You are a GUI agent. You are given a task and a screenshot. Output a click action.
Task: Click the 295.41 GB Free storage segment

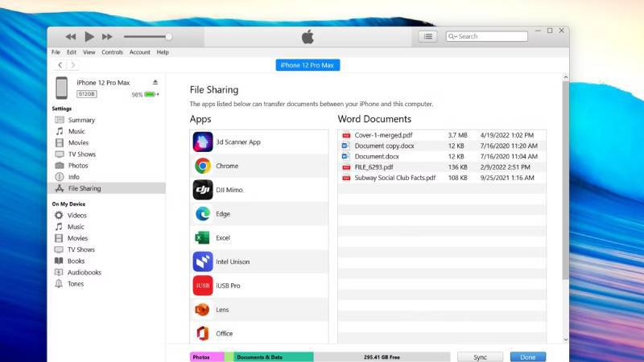coord(382,357)
